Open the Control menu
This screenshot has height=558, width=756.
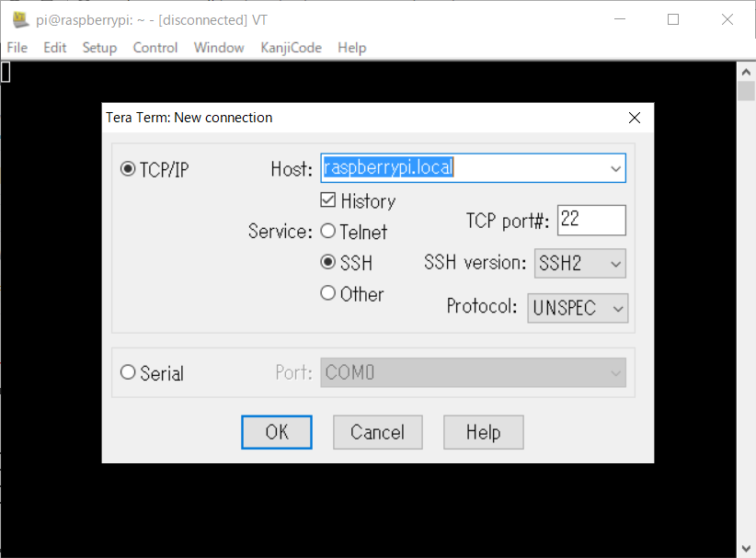click(x=155, y=48)
